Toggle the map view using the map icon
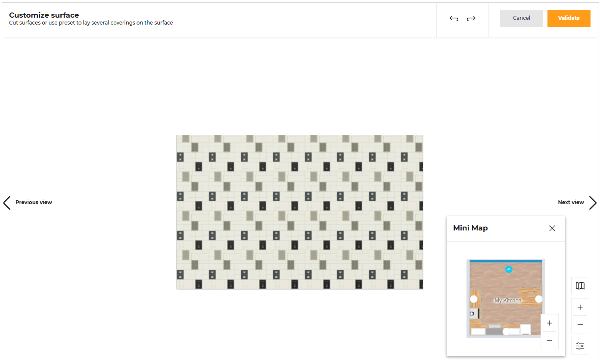The height and width of the screenshot is (364, 603). point(580,285)
